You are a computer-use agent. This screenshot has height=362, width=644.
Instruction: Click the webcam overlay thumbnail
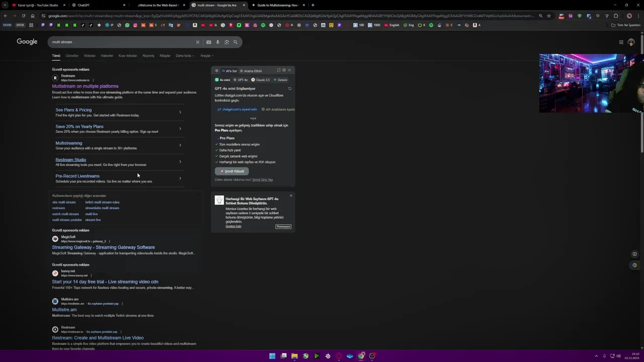tap(591, 83)
